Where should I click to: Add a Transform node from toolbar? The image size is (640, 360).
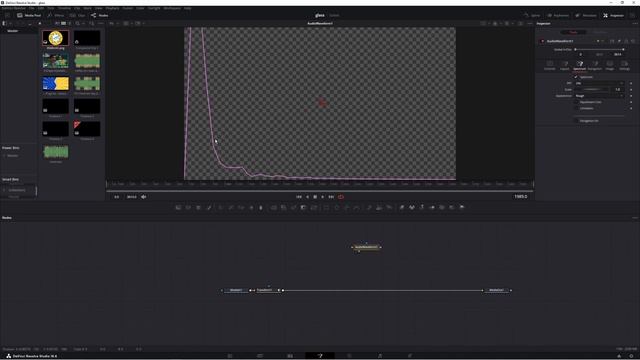[x=314, y=207]
